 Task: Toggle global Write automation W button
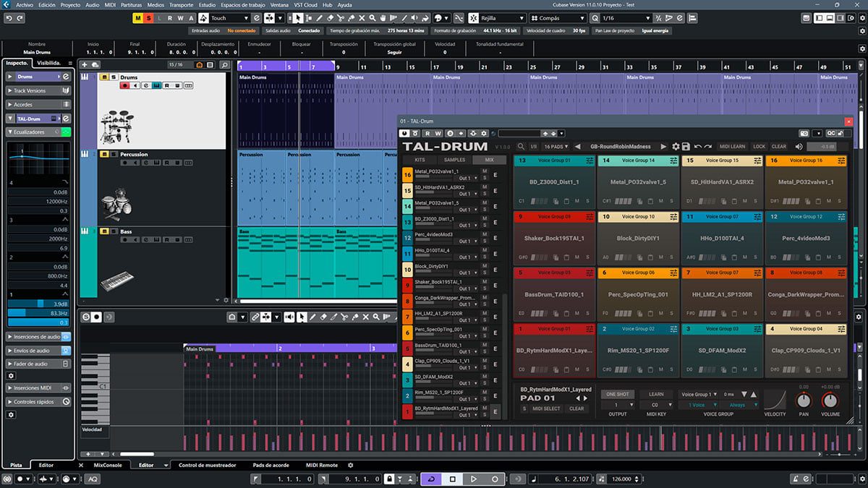(x=181, y=17)
